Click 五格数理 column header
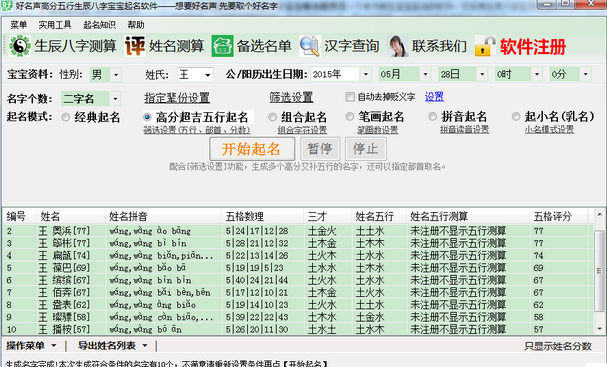Image resolution: width=607 pixels, height=367 pixels. 262,216
